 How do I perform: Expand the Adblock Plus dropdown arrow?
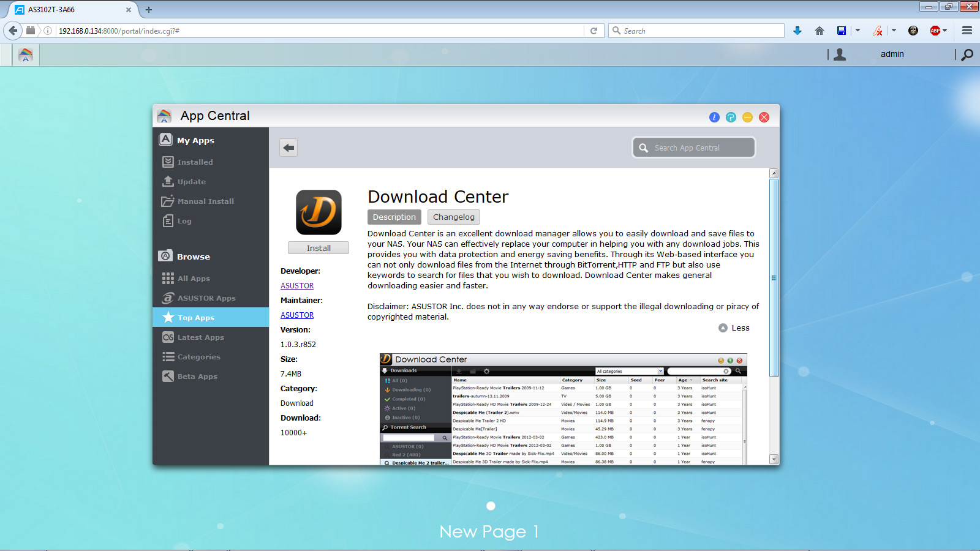[x=945, y=31]
